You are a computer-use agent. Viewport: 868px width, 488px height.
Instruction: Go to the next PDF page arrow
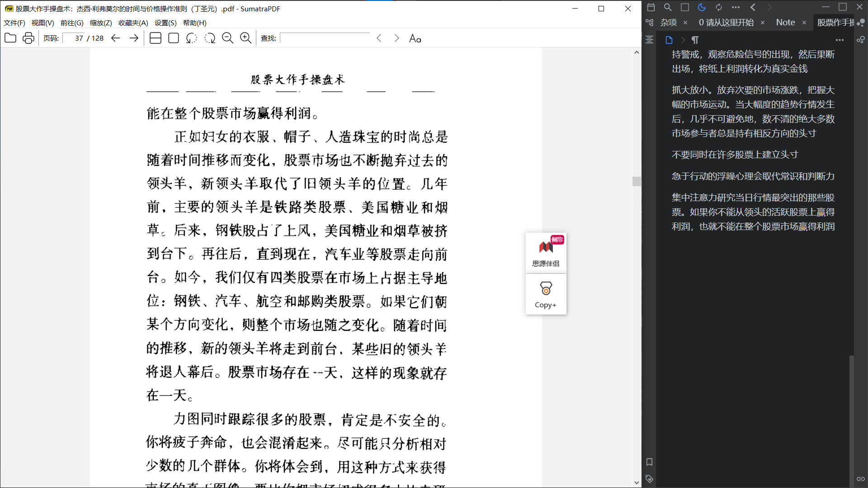(x=134, y=38)
